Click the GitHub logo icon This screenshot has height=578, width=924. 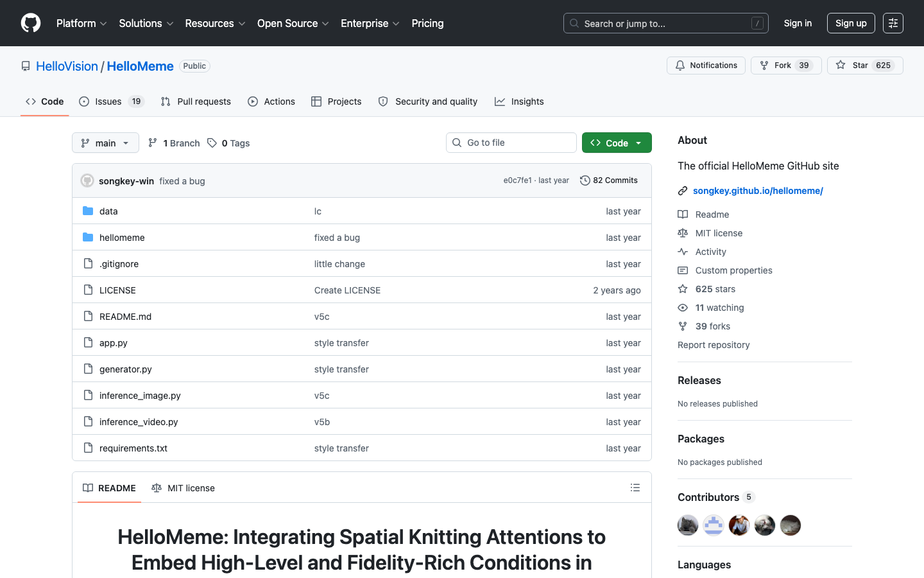31,23
